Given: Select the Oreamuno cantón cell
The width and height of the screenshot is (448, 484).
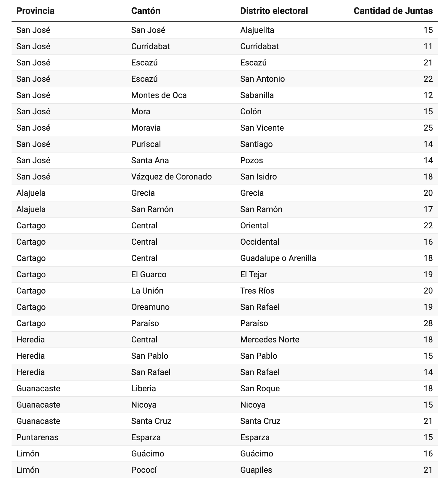Looking at the screenshot, I should click(150, 307).
